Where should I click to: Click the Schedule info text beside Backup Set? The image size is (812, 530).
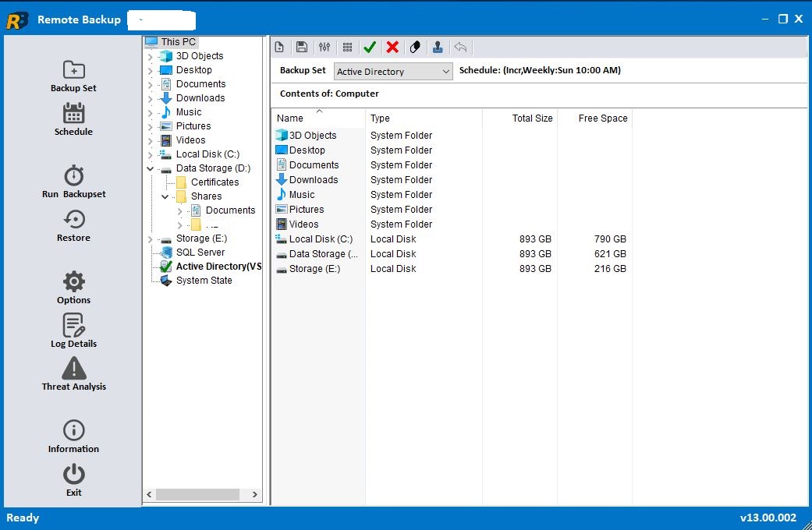coord(540,70)
